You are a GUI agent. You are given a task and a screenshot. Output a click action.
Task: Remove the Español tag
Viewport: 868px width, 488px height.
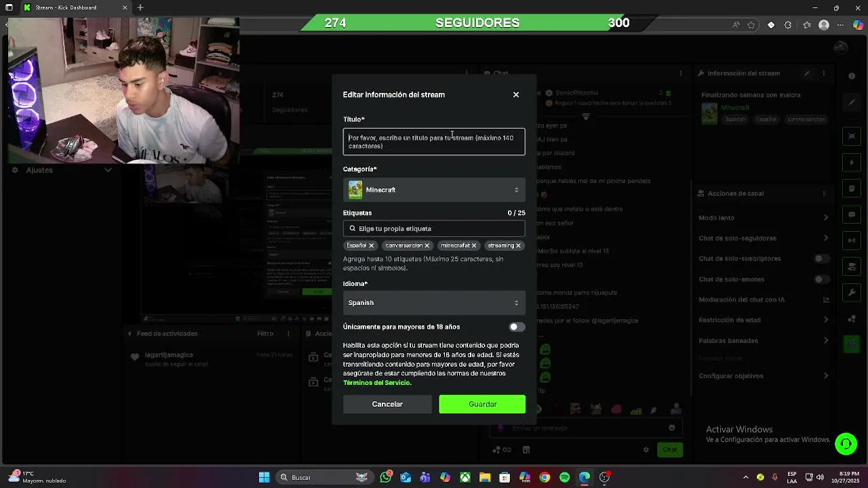371,245
